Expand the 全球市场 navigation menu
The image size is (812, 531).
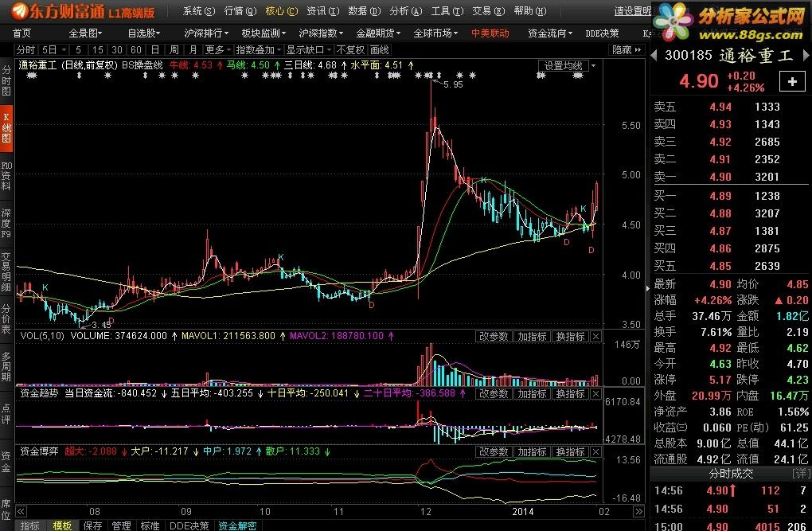[x=435, y=33]
